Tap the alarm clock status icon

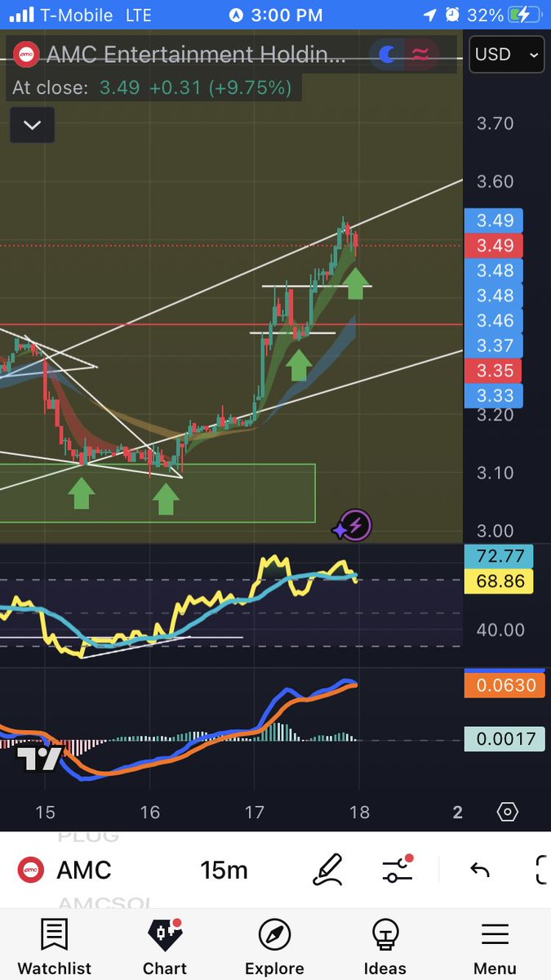(453, 16)
